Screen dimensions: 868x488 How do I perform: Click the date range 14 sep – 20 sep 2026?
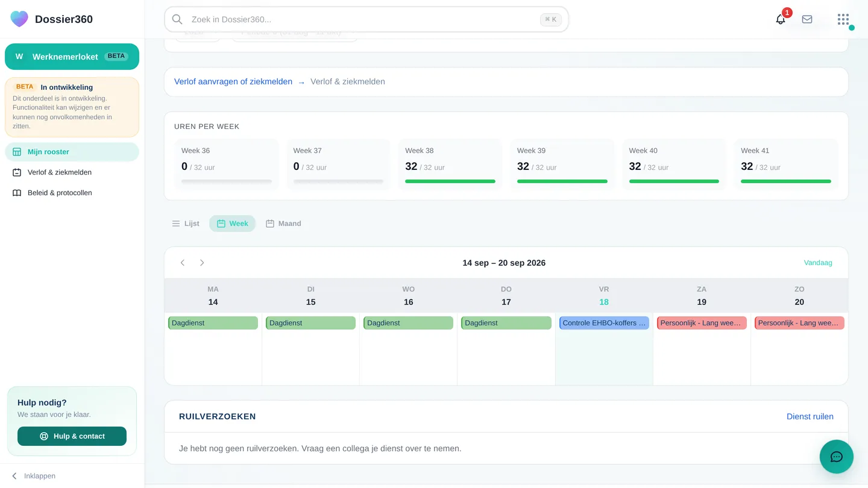click(x=504, y=263)
